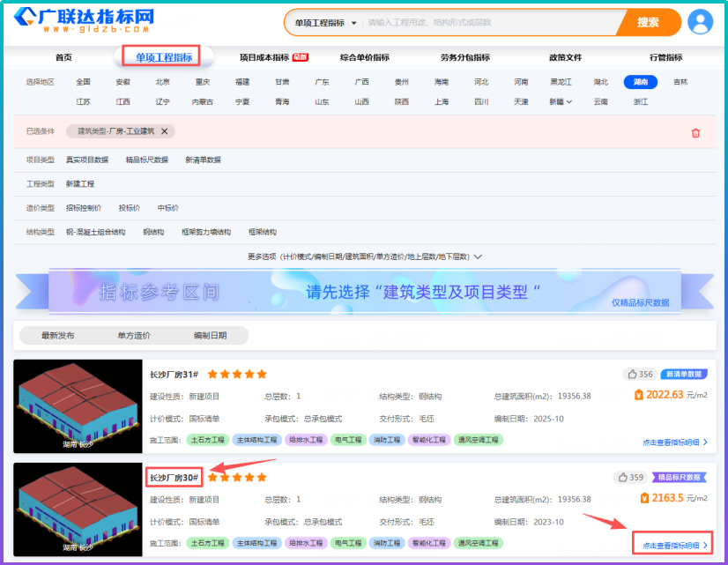
Task: Select region 上海
Action: point(442,101)
